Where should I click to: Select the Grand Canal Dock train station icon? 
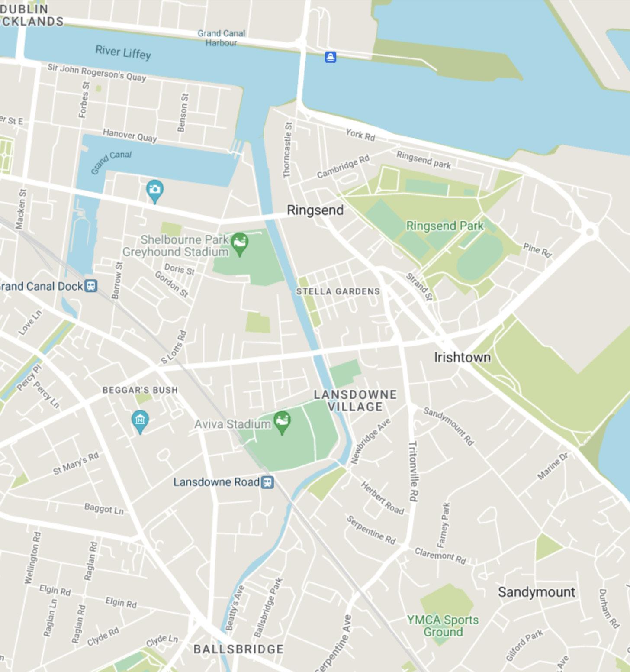tap(91, 286)
